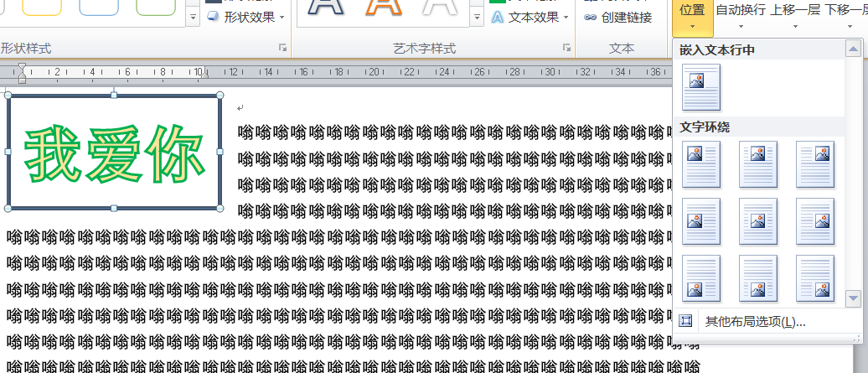Choose top-center text wrapping position
The image size is (868, 373).
point(758,163)
